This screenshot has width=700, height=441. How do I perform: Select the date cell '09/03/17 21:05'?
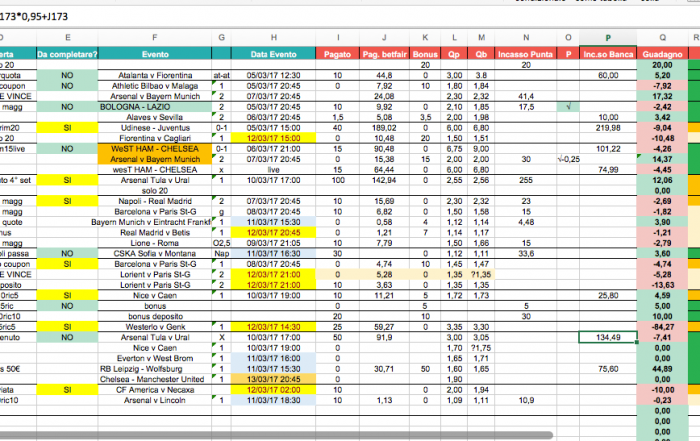[273, 243]
